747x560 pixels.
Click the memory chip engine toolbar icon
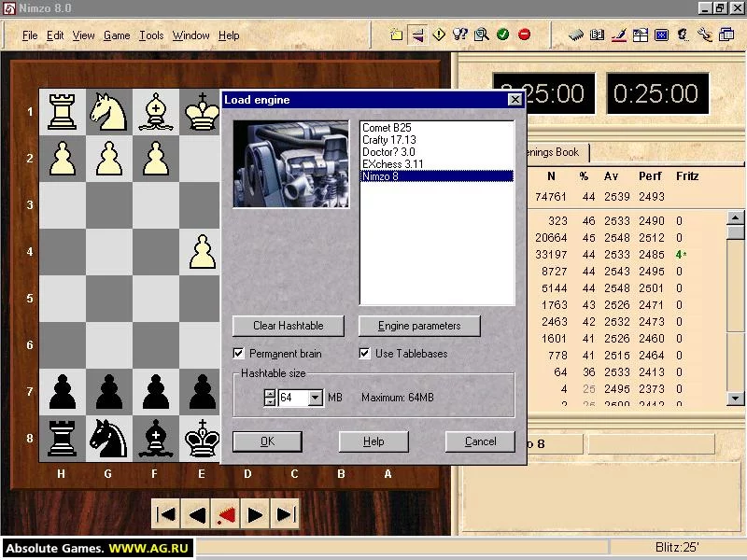point(576,35)
